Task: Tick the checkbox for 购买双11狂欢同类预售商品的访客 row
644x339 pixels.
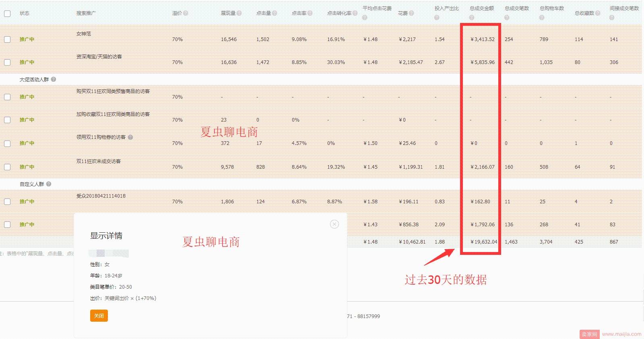Action: tap(7, 97)
